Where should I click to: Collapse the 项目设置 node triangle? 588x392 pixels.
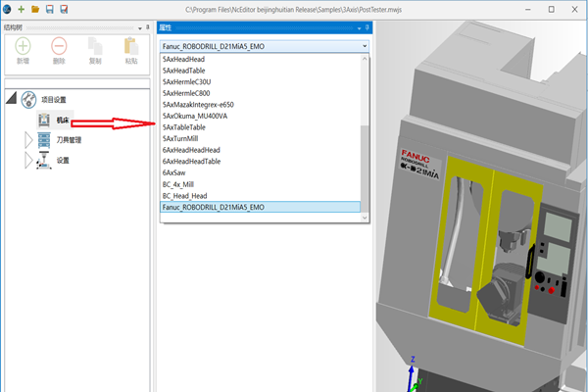(11, 98)
